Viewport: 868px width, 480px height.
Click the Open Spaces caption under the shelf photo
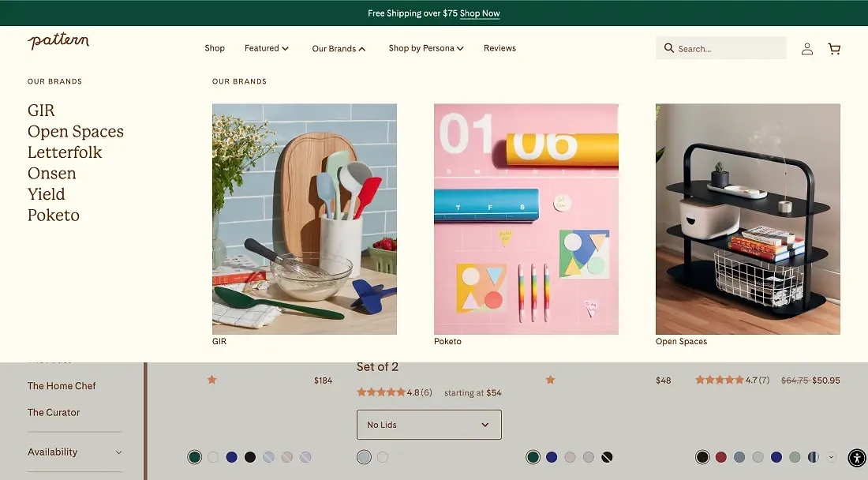[681, 342]
